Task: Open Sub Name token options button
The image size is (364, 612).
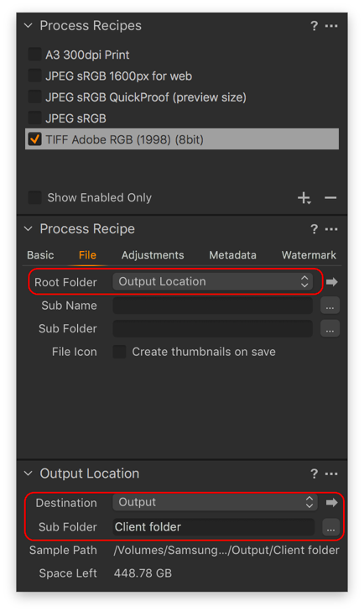Action: (330, 306)
